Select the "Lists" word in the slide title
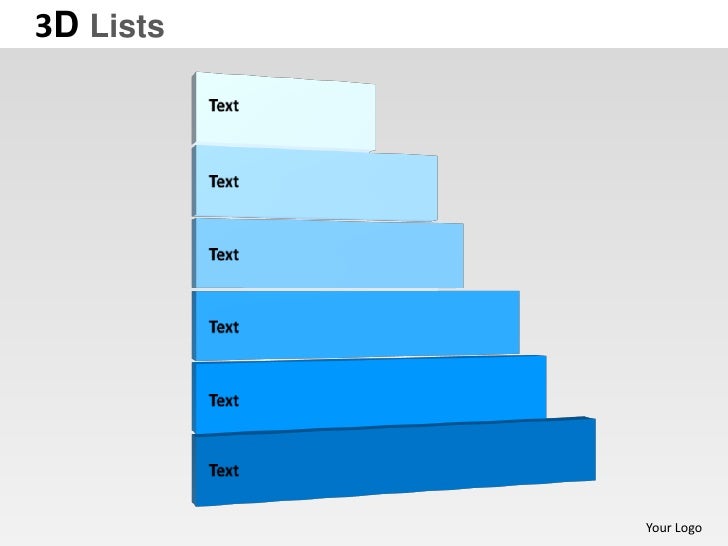The width and height of the screenshot is (728, 546). (x=127, y=26)
